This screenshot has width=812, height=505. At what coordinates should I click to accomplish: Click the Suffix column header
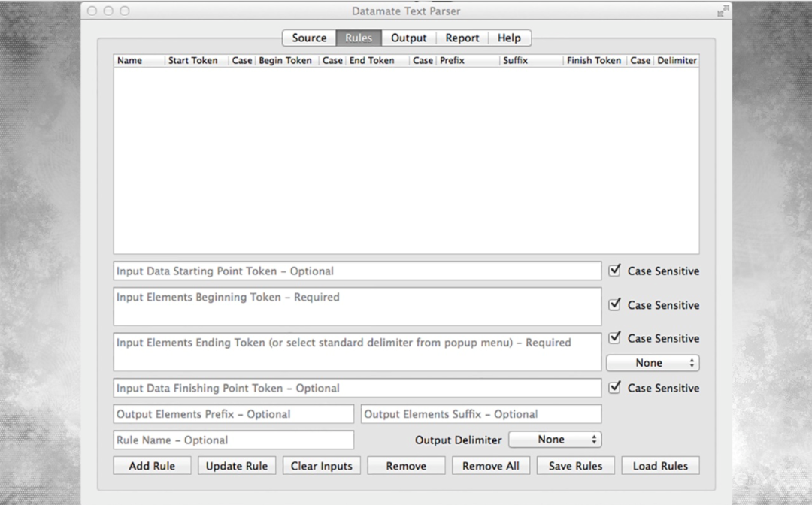click(532, 61)
